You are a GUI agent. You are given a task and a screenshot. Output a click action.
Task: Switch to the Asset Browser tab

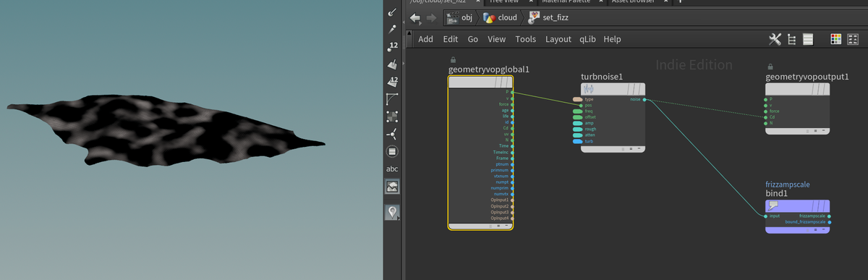634,2
